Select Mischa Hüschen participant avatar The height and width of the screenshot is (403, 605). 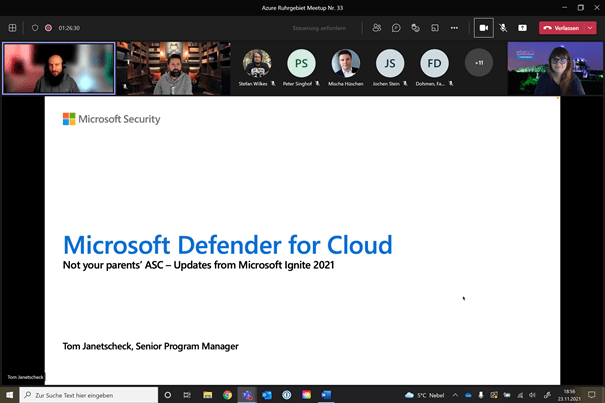tap(345, 63)
